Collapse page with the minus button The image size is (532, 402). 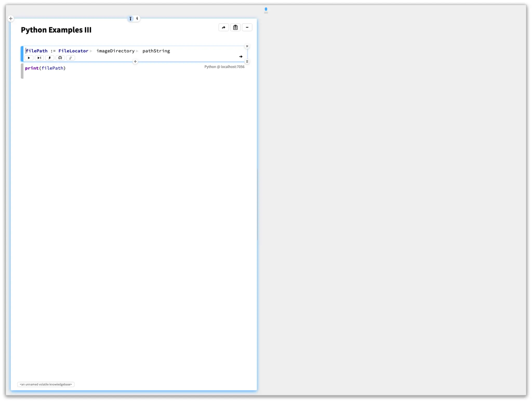247,28
